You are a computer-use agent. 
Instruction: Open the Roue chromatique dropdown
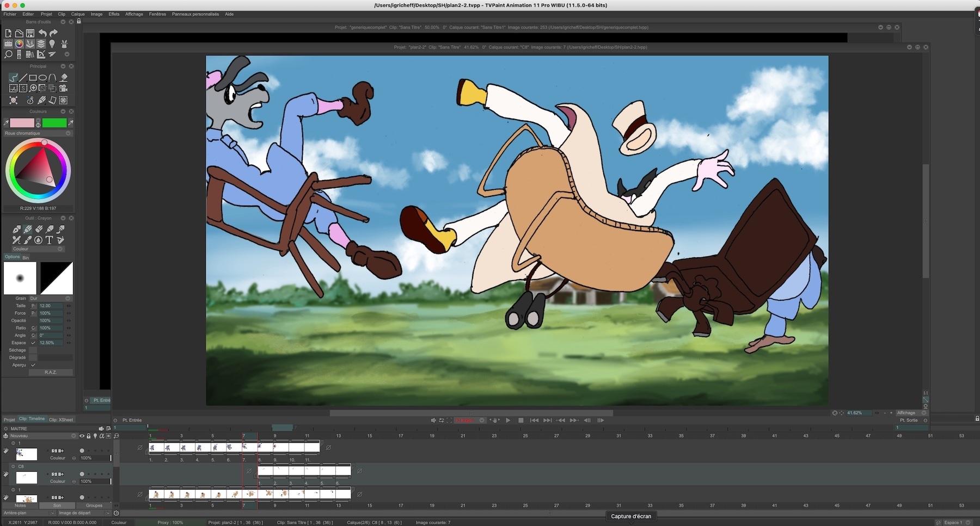38,133
